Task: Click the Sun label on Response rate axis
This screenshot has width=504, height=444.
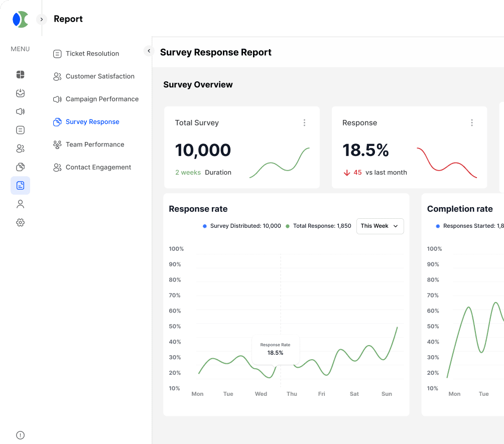Action: click(x=387, y=394)
